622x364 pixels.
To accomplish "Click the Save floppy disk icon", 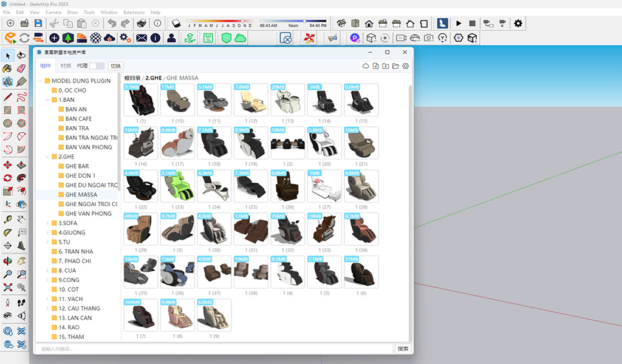I will point(38,23).
